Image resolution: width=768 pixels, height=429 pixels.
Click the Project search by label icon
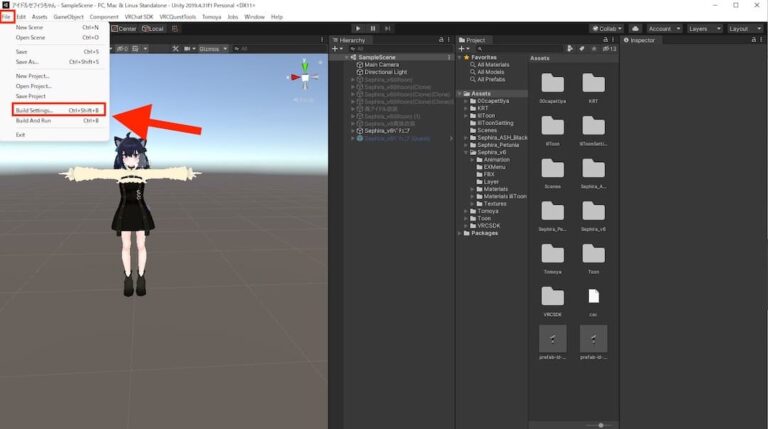(x=581, y=48)
